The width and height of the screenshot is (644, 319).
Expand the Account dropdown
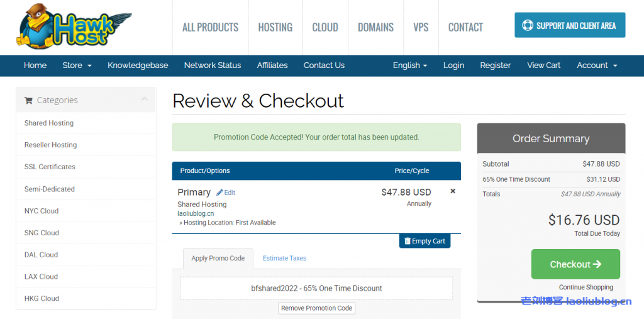pyautogui.click(x=597, y=65)
